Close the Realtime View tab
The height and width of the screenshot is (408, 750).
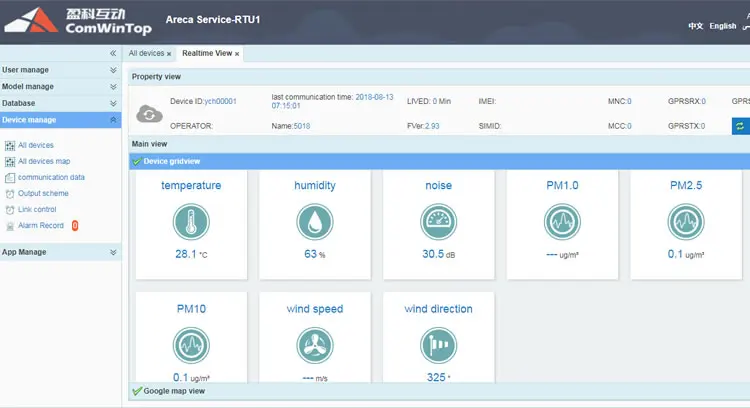(237, 54)
